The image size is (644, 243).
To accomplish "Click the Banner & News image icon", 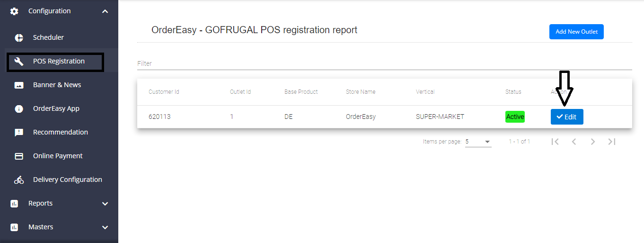I will click(19, 85).
